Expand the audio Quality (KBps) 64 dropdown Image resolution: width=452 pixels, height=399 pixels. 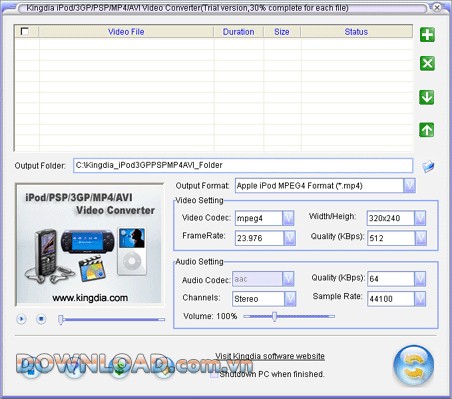[x=420, y=279]
